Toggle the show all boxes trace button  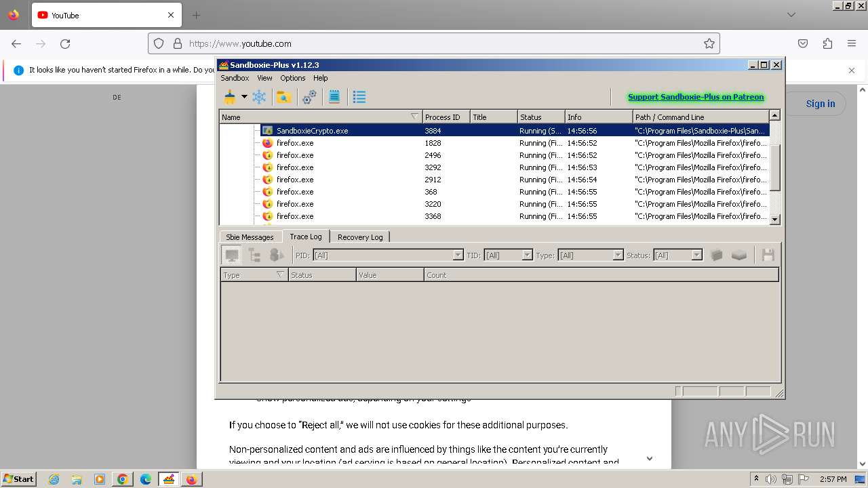(277, 256)
